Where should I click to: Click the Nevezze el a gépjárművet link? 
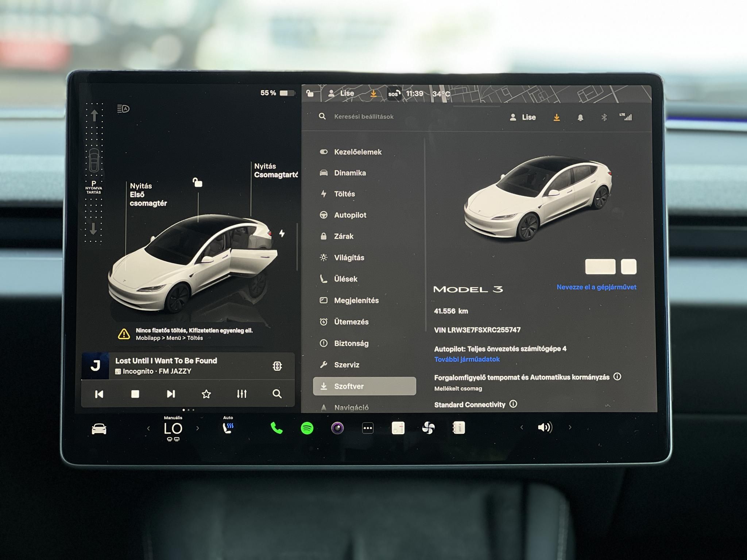(x=596, y=287)
